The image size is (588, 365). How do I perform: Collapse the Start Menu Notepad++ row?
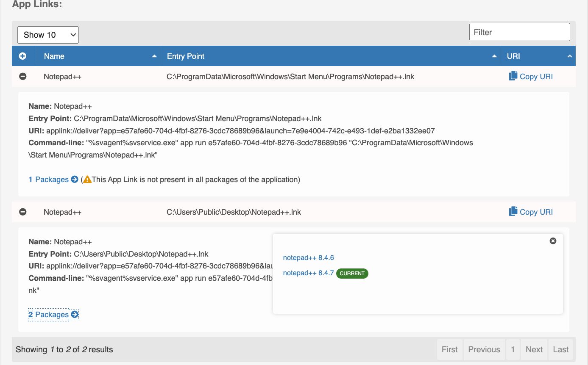click(x=23, y=77)
